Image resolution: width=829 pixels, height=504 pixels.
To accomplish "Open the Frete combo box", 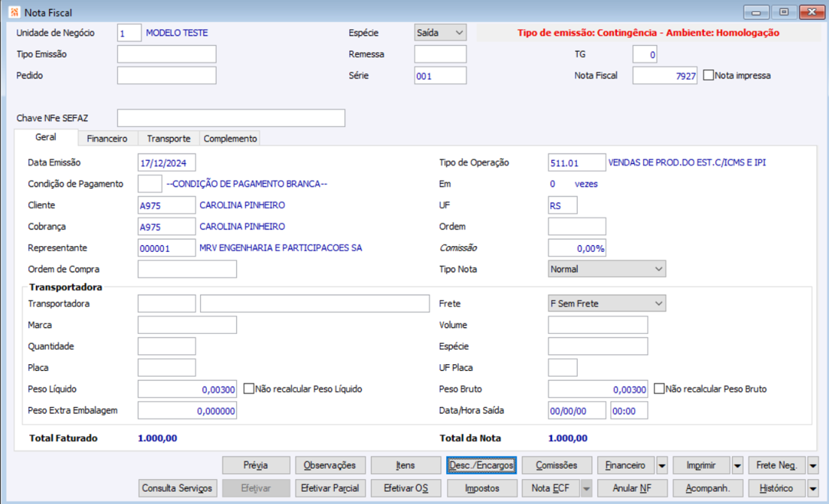I will (x=606, y=304).
